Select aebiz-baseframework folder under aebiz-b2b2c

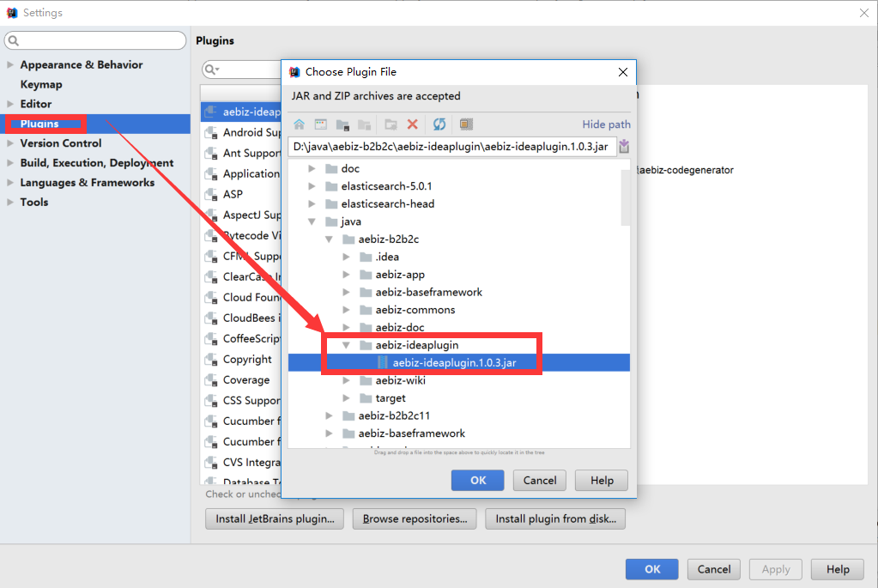click(x=428, y=293)
